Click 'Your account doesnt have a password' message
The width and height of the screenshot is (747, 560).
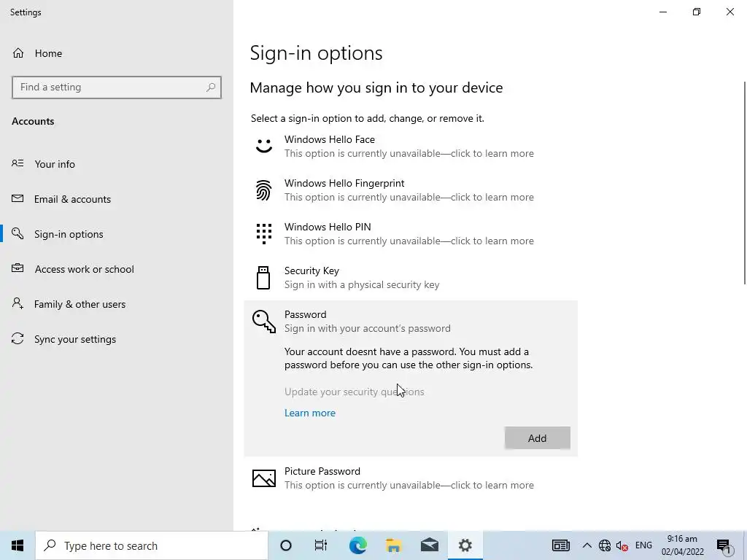click(409, 358)
